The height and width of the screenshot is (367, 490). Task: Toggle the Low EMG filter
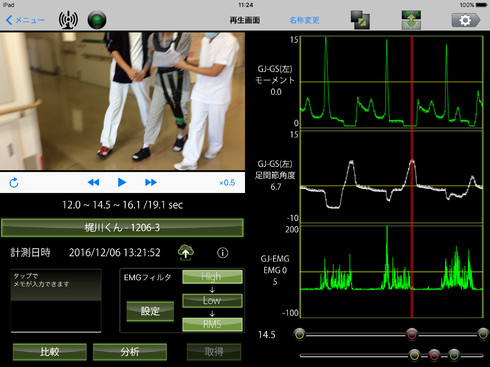[x=212, y=300]
